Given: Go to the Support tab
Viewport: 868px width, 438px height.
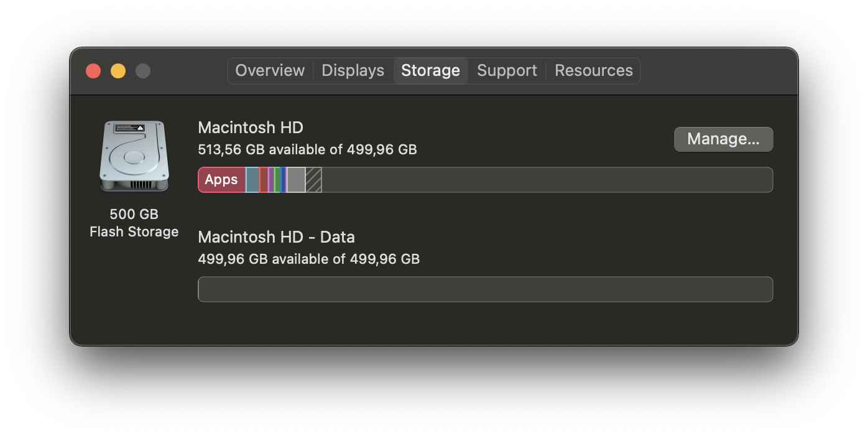Looking at the screenshot, I should click(507, 71).
